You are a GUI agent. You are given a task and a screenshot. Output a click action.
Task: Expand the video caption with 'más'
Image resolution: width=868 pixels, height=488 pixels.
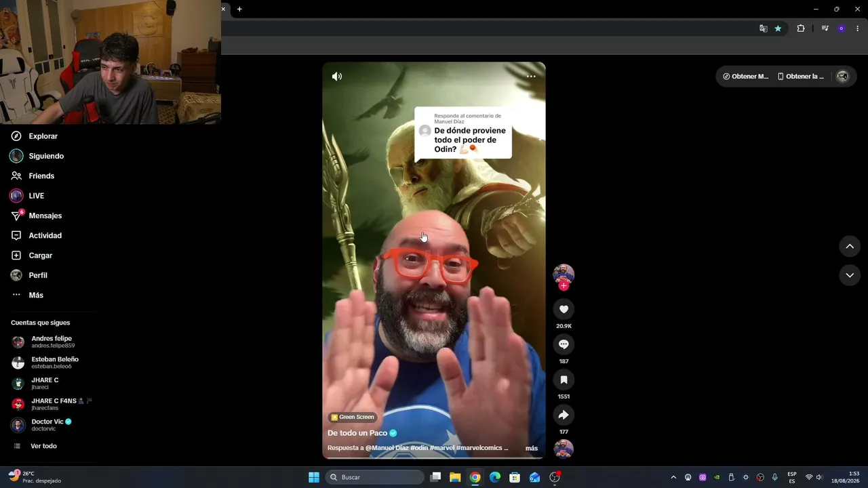(x=532, y=448)
